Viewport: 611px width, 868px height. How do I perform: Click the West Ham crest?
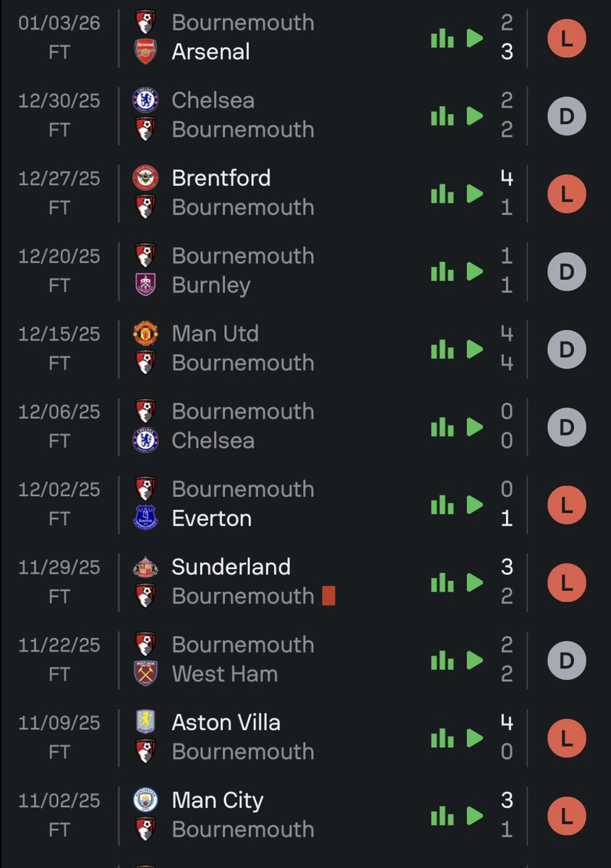coord(145,673)
